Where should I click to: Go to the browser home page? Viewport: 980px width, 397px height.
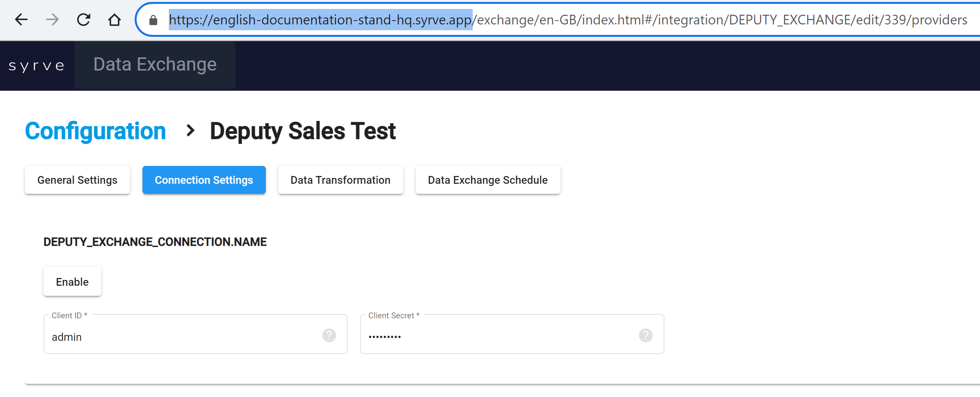(x=114, y=20)
